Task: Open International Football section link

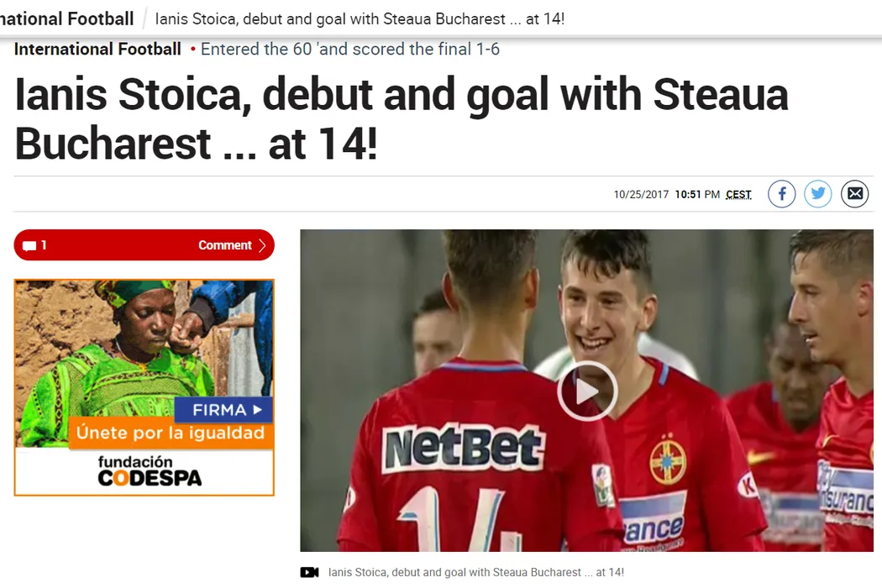Action: [97, 49]
